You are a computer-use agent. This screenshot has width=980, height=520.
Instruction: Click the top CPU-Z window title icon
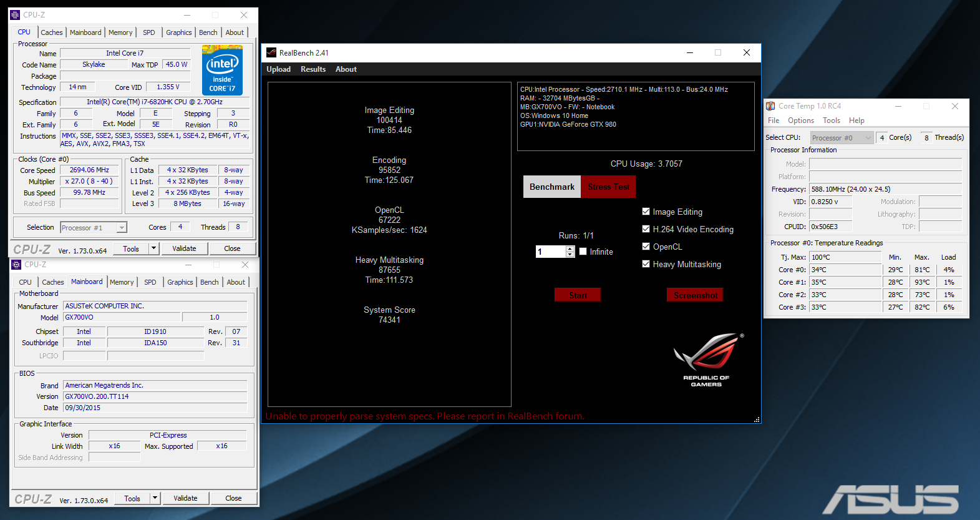coord(16,15)
